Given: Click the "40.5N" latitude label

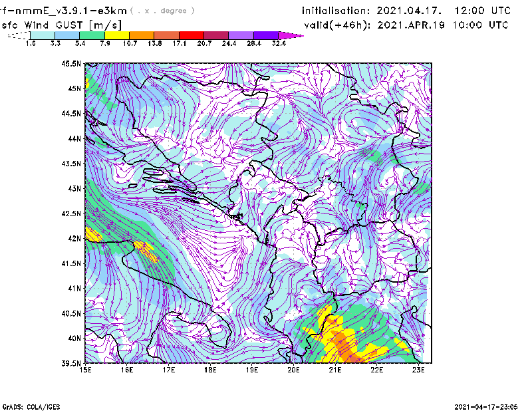Looking at the screenshot, I should click(71, 313).
